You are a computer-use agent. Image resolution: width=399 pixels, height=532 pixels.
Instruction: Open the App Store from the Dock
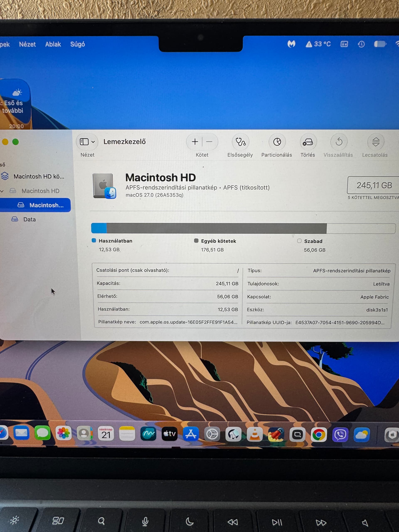point(191,434)
